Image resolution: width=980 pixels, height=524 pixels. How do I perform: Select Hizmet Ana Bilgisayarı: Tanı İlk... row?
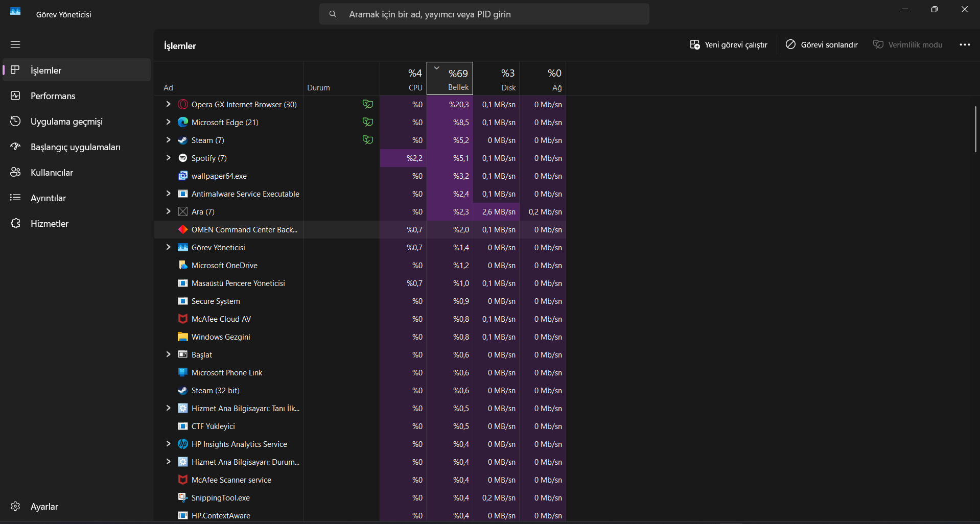pyautogui.click(x=360, y=408)
